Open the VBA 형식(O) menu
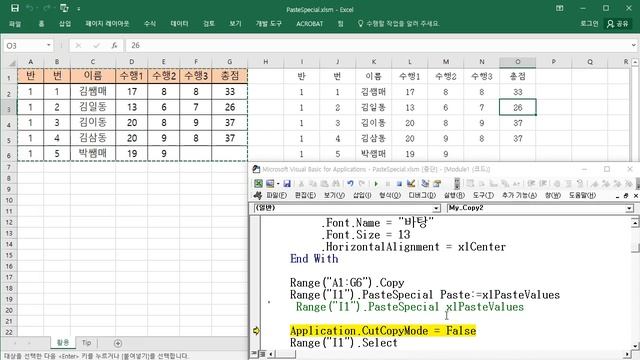This screenshot has height=360, width=640. coord(390,196)
